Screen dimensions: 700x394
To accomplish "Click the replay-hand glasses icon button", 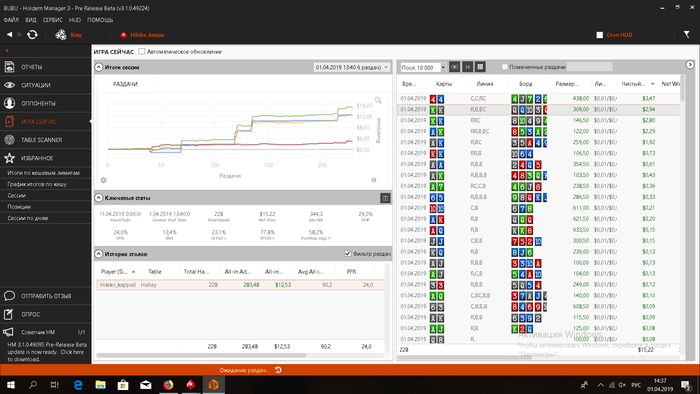I will click(x=454, y=67).
